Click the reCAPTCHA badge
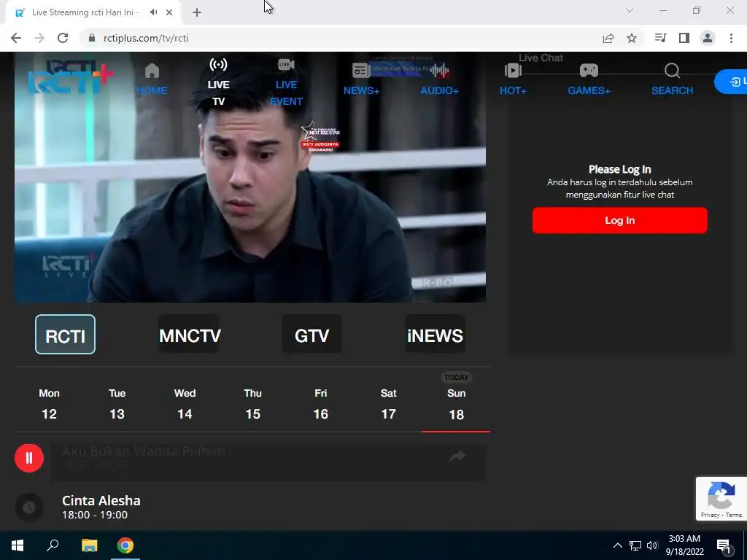747x560 pixels. pyautogui.click(x=721, y=499)
